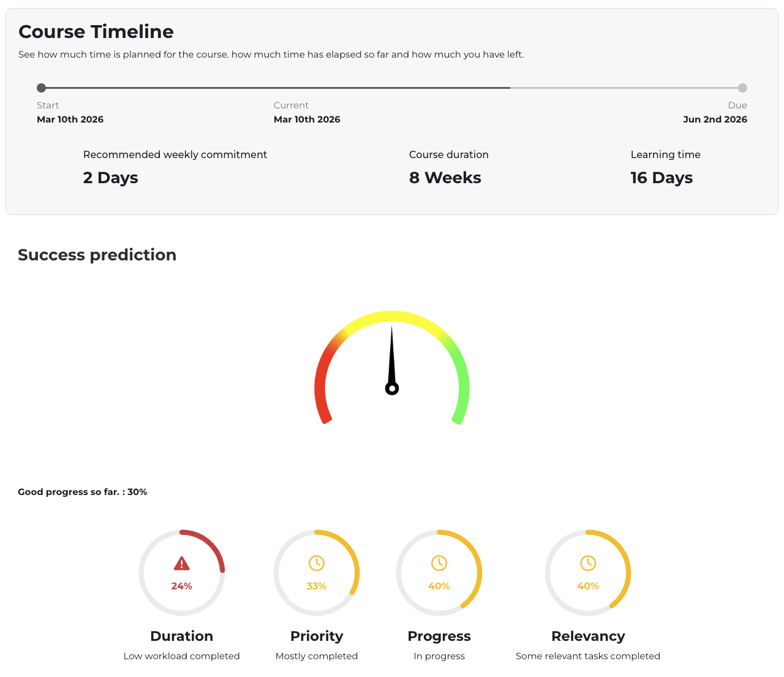Click the Success prediction heading
Image resolution: width=784 pixels, height=677 pixels.
click(x=97, y=254)
